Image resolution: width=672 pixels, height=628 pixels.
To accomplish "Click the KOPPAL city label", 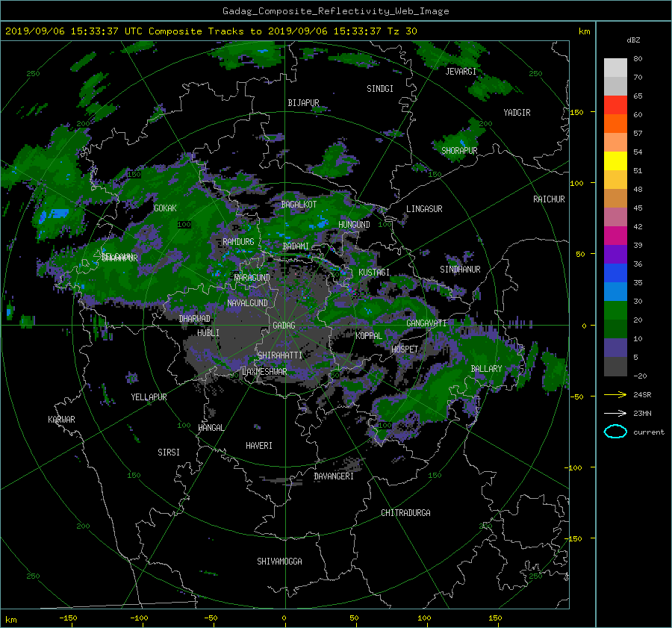I will pos(369,335).
